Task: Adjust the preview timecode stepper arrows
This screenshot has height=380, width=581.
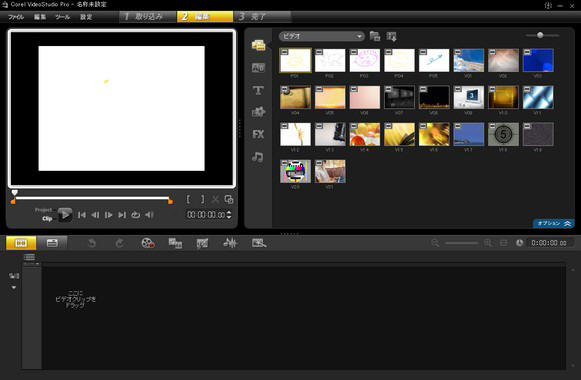Action: pyautogui.click(x=229, y=214)
